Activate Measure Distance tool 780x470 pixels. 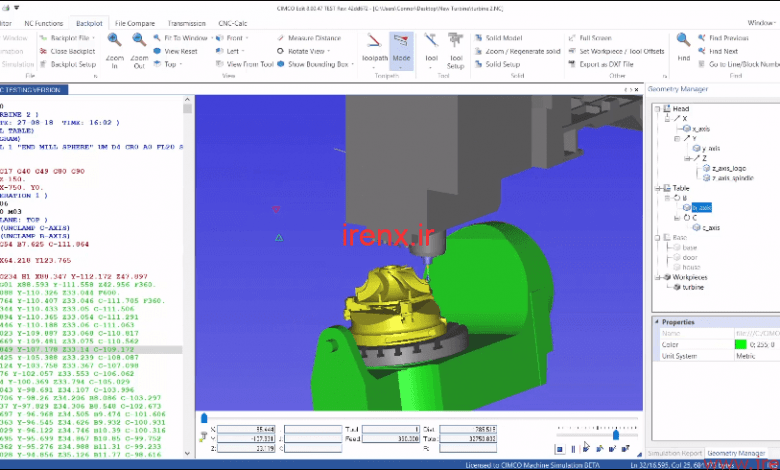pyautogui.click(x=309, y=38)
